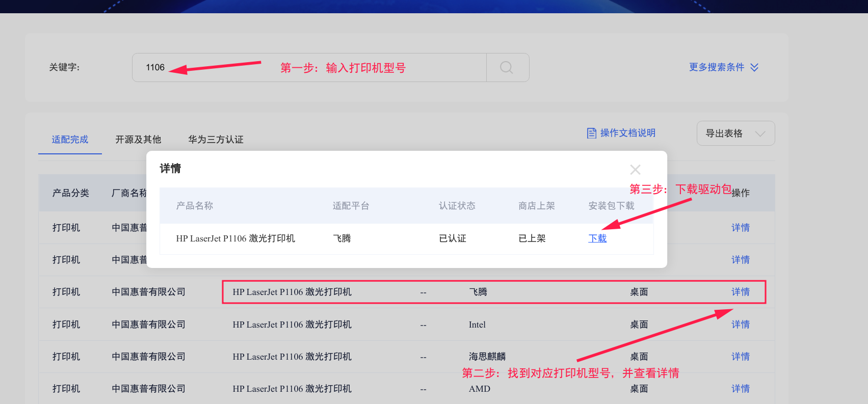
Task: Switch to 适配完成 tab
Action: 70,140
